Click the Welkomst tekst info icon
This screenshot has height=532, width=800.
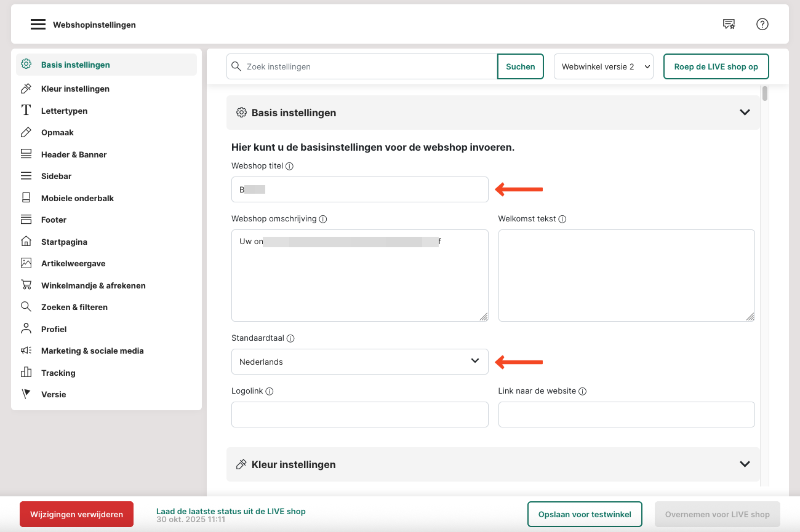(562, 219)
